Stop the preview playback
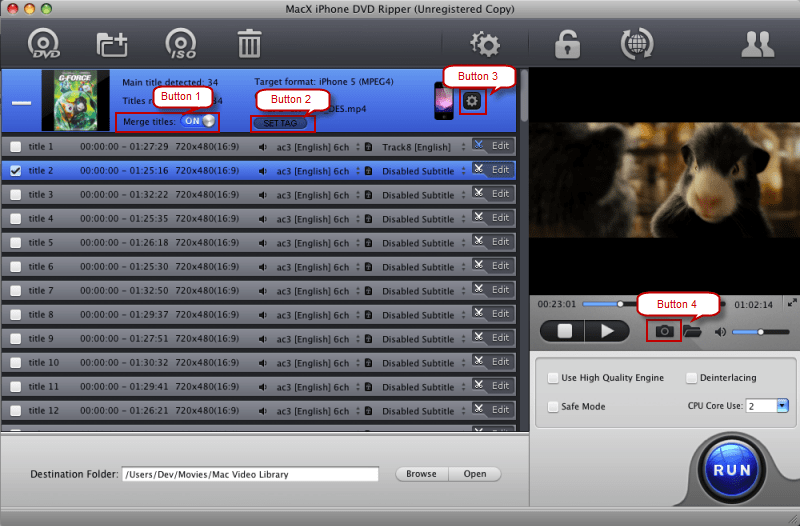 point(563,332)
